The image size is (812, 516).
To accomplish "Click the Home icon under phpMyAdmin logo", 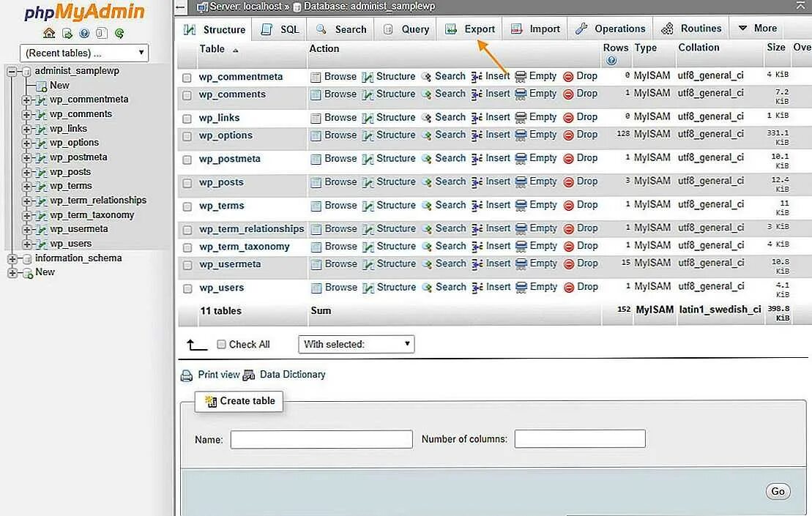I will pyautogui.click(x=49, y=33).
